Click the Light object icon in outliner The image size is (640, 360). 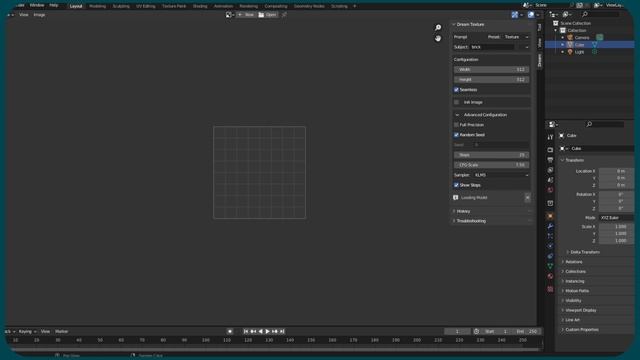pyautogui.click(x=570, y=52)
